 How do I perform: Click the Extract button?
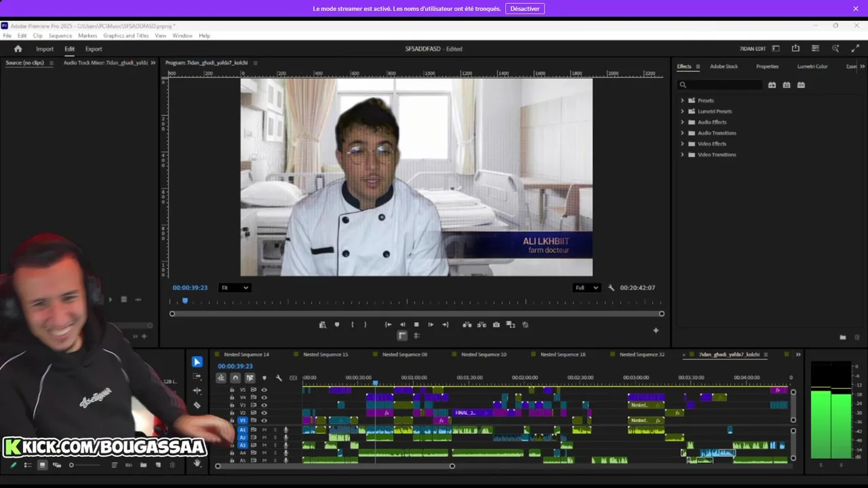coord(481,325)
